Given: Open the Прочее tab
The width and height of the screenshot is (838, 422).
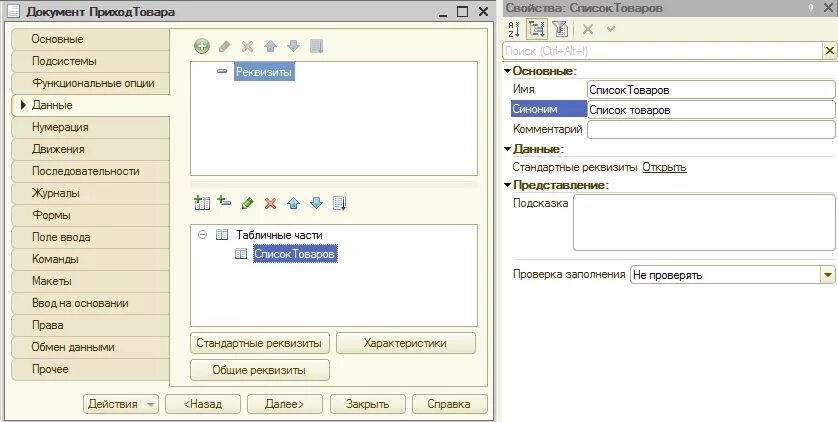Looking at the screenshot, I should click(90, 369).
